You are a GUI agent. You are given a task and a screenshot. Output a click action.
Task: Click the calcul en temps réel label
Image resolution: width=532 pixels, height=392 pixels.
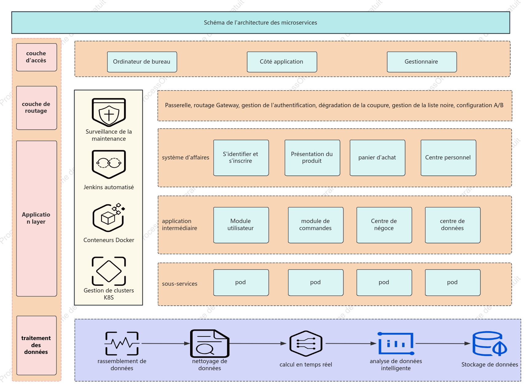(306, 365)
